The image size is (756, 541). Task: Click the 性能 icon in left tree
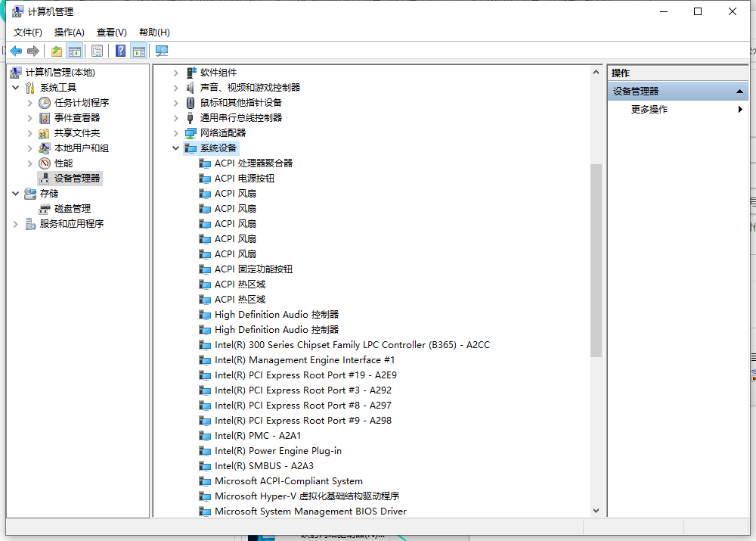(45, 163)
